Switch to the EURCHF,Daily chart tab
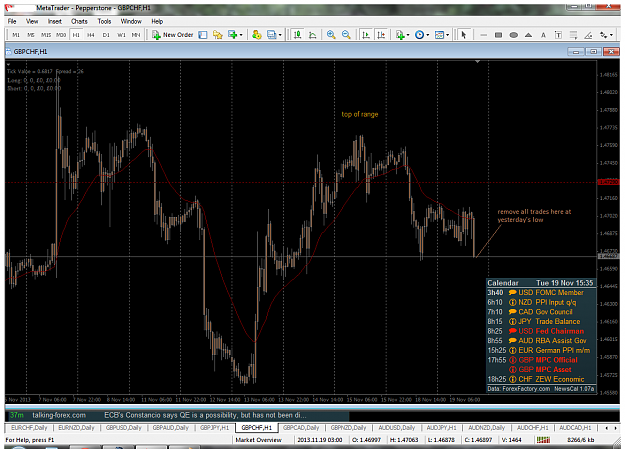Viewport: 625px width, 449px height. pos(29,428)
